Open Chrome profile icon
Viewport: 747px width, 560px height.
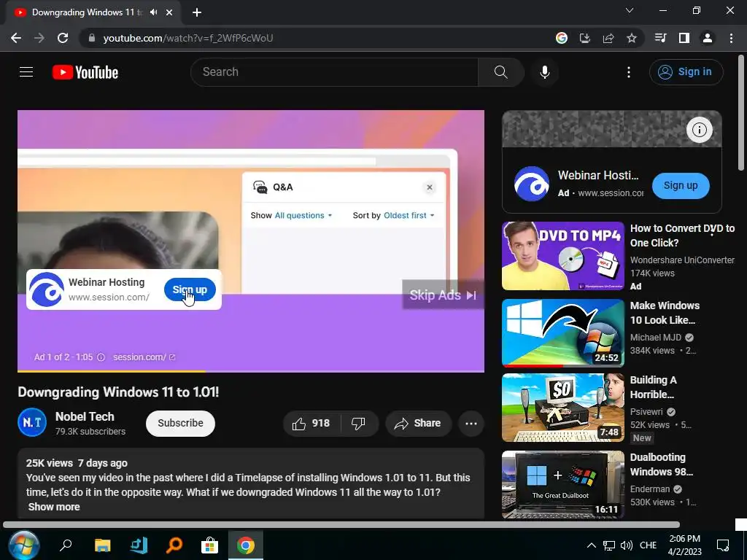coord(708,38)
